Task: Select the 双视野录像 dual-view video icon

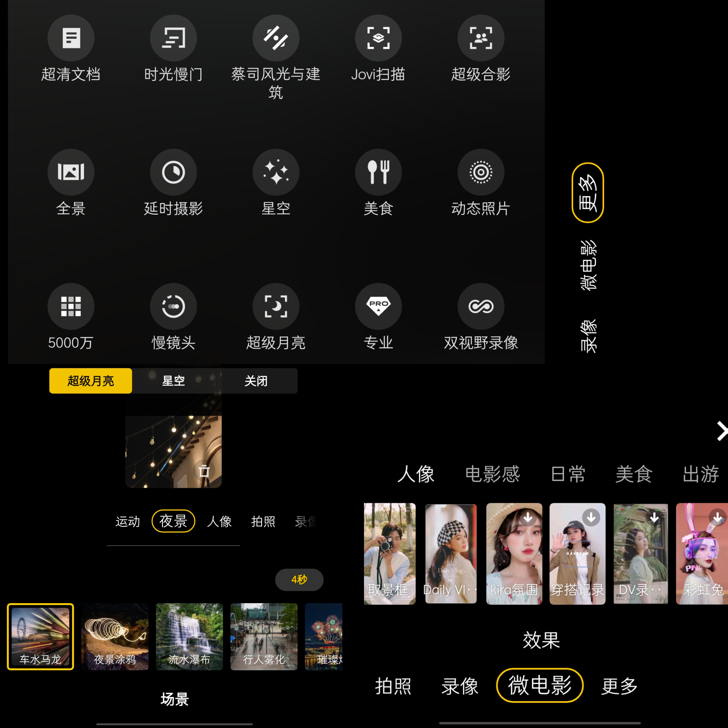Action: click(x=481, y=306)
